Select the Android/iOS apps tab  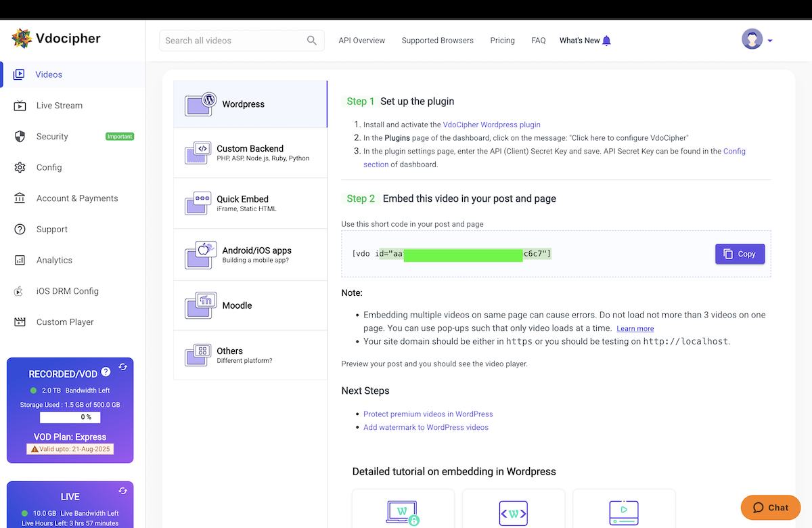(250, 255)
